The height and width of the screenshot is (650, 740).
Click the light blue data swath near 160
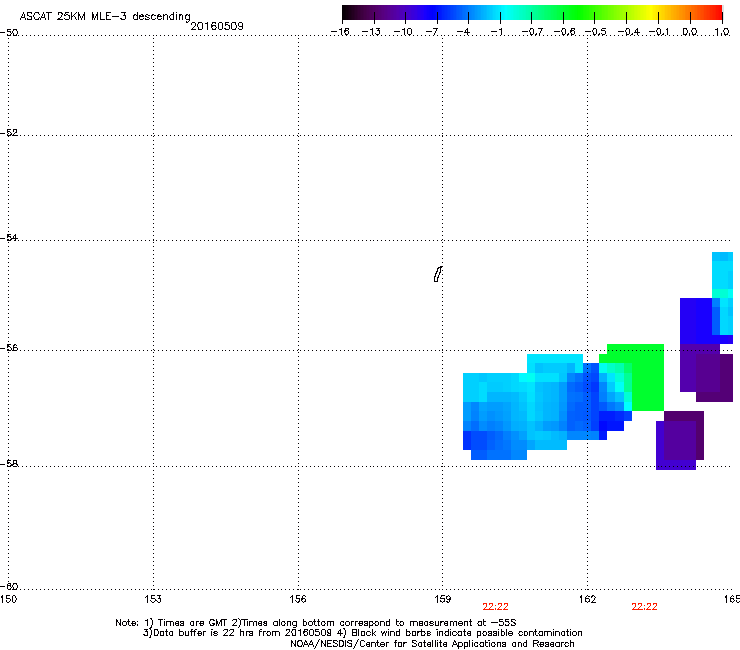coord(524,406)
